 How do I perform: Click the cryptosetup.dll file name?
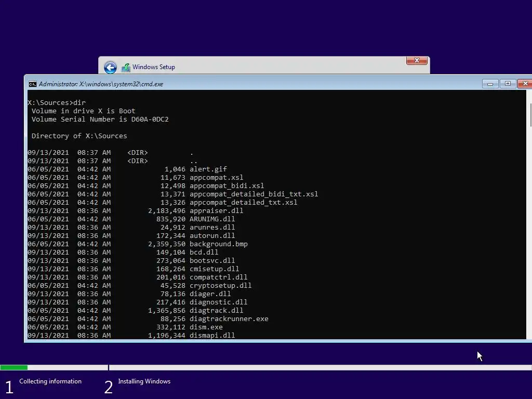coord(220,286)
